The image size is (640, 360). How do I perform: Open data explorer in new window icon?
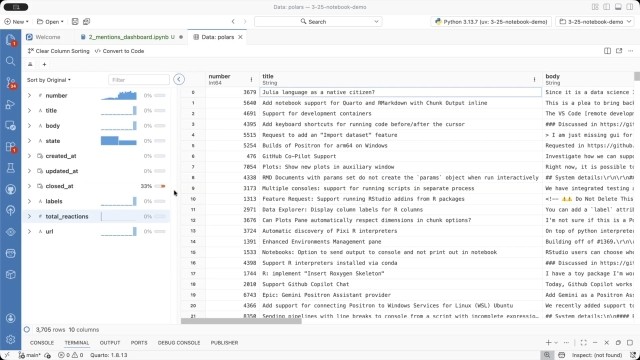(x=619, y=51)
